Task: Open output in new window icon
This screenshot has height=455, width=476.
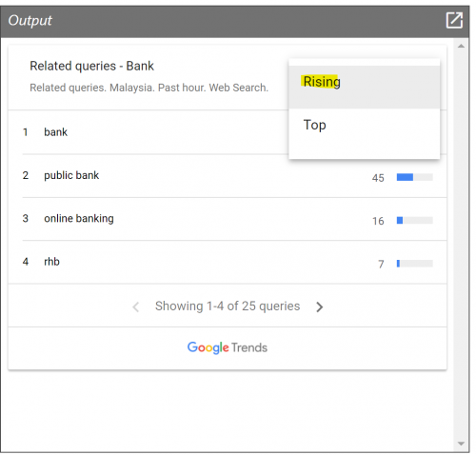Action: (454, 20)
